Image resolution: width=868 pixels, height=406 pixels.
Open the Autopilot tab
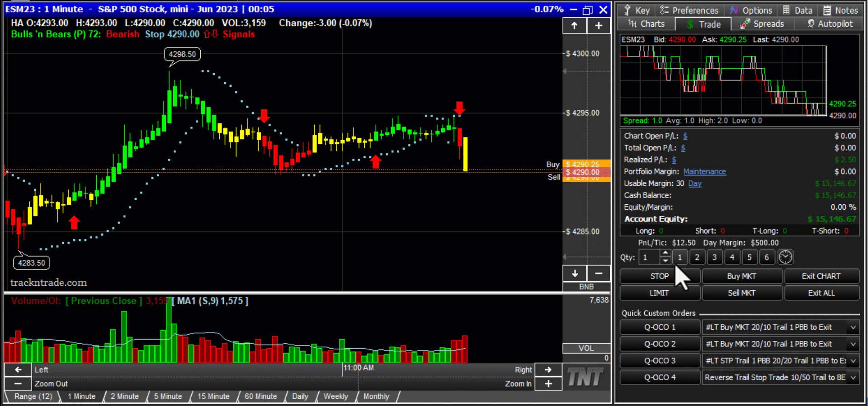[830, 24]
